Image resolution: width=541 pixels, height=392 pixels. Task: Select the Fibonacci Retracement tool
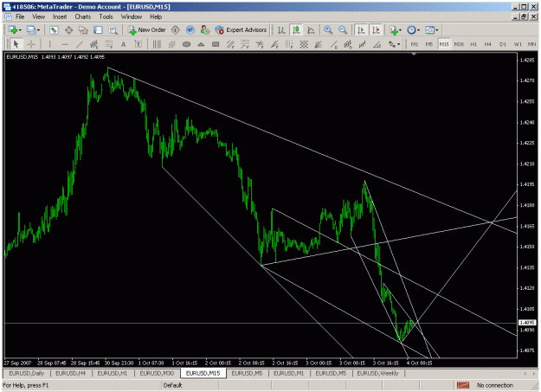(109, 44)
